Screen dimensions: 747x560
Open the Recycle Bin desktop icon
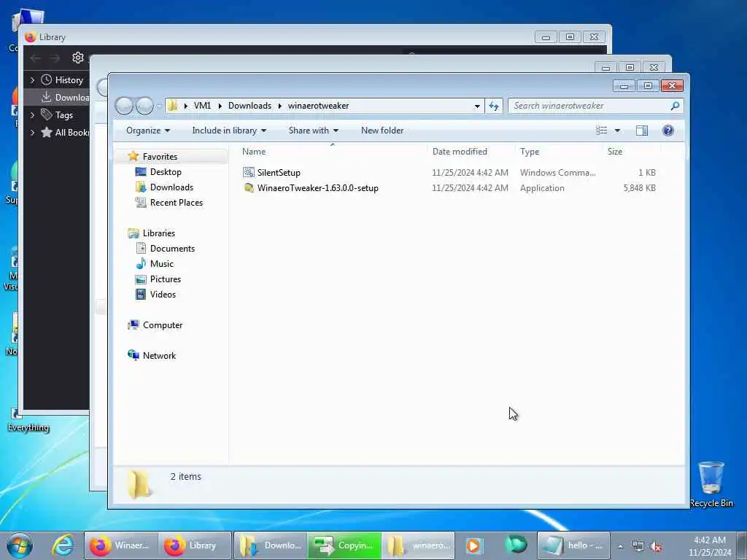711,484
